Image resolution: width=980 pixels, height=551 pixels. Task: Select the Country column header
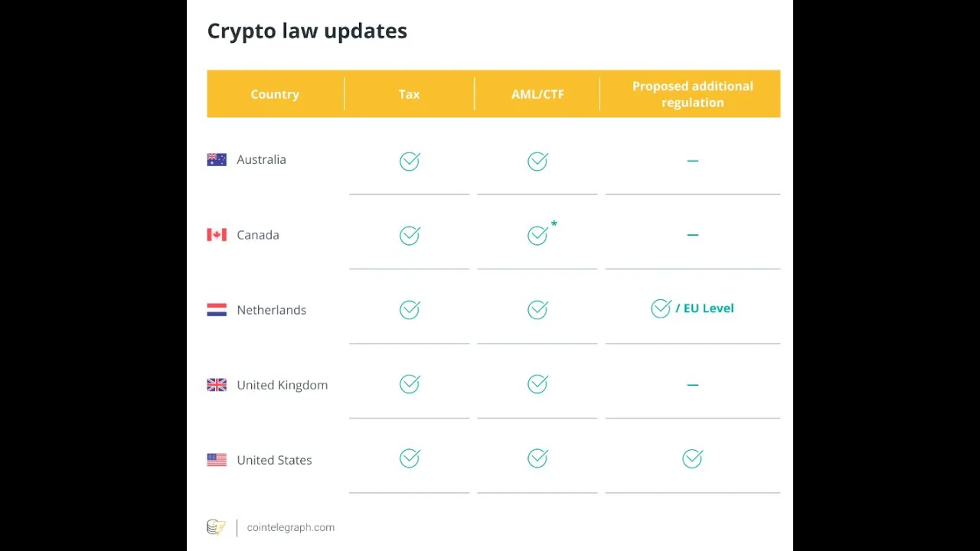[x=275, y=94]
